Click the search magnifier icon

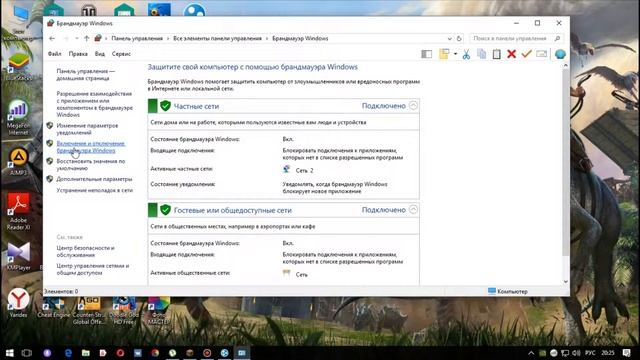tap(558, 38)
